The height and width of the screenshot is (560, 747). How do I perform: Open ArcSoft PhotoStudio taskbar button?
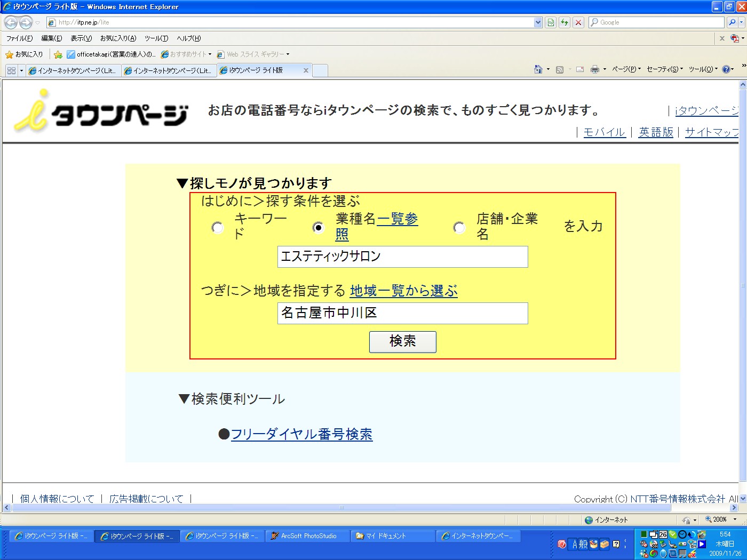[308, 536]
